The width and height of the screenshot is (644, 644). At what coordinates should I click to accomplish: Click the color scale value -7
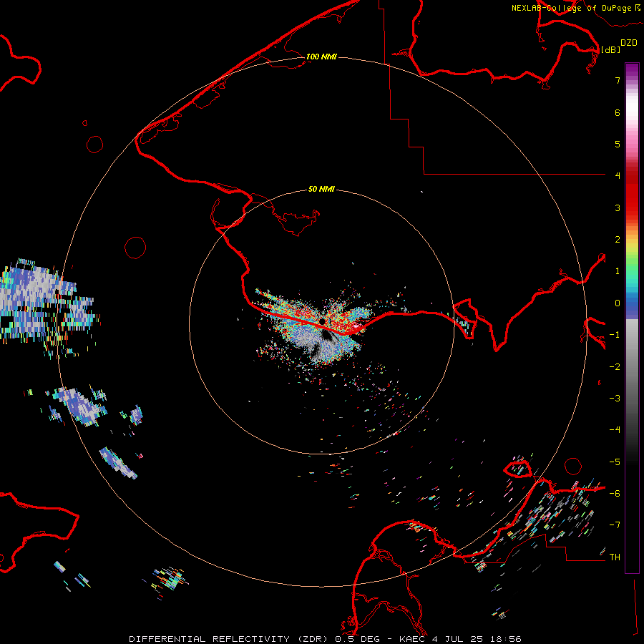(x=615, y=525)
